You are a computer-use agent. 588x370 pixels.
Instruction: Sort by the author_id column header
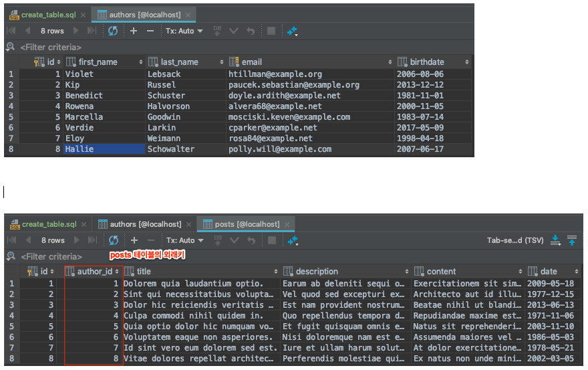click(94, 272)
